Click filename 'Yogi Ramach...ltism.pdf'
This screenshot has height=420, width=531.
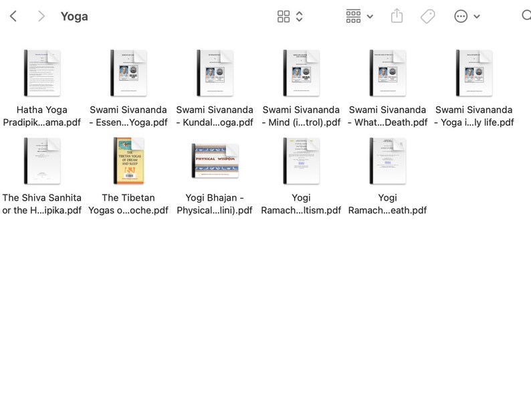301,204
